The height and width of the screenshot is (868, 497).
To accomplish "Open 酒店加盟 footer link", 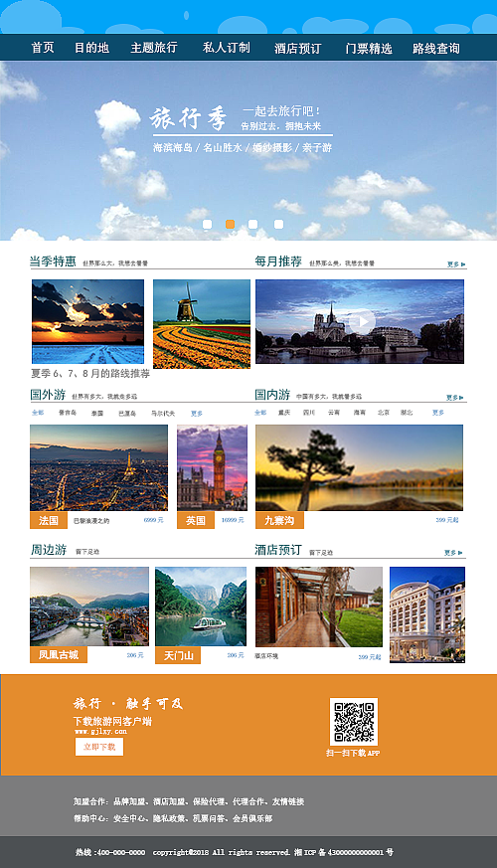I will coord(169,801).
